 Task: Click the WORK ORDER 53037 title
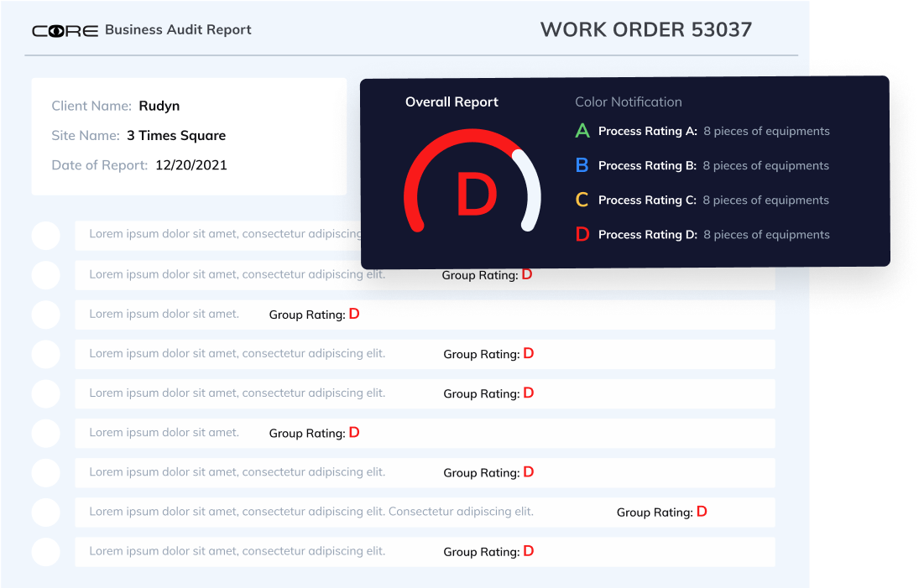tap(645, 30)
